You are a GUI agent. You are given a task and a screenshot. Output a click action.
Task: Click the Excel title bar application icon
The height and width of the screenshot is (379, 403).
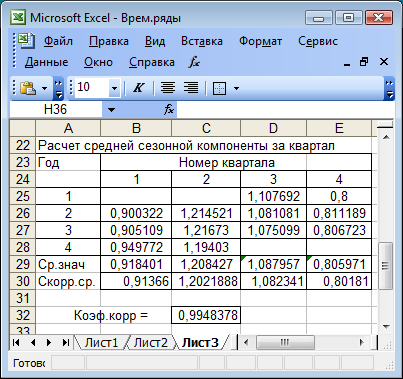[x=18, y=17]
